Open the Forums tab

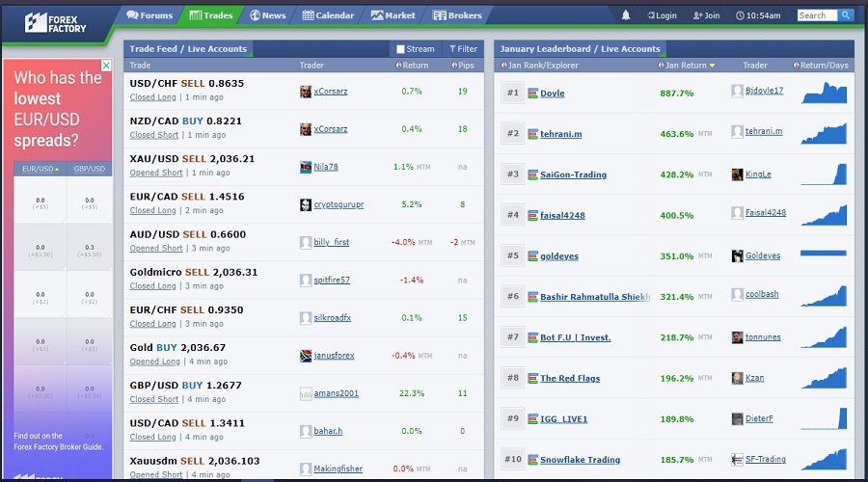pyautogui.click(x=149, y=15)
